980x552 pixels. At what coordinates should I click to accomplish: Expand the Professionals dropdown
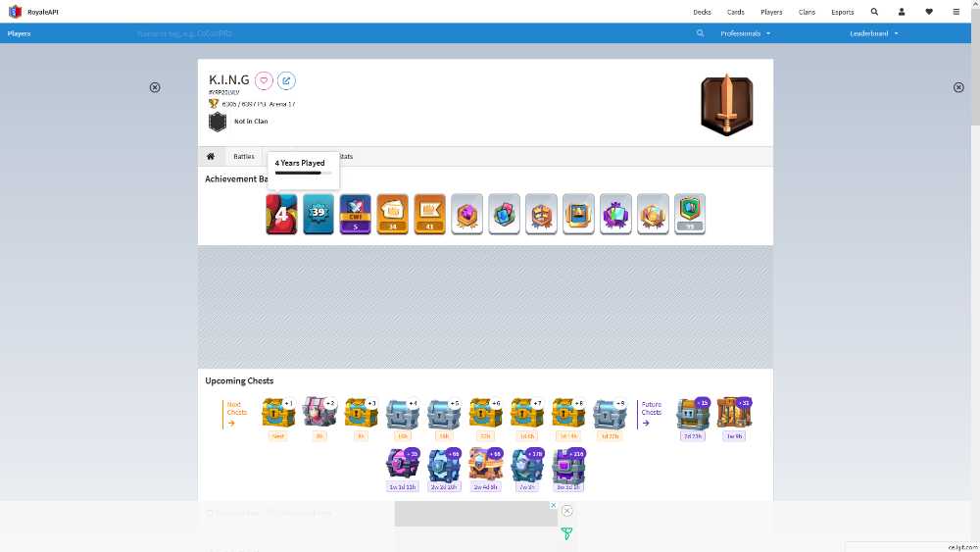[745, 33]
